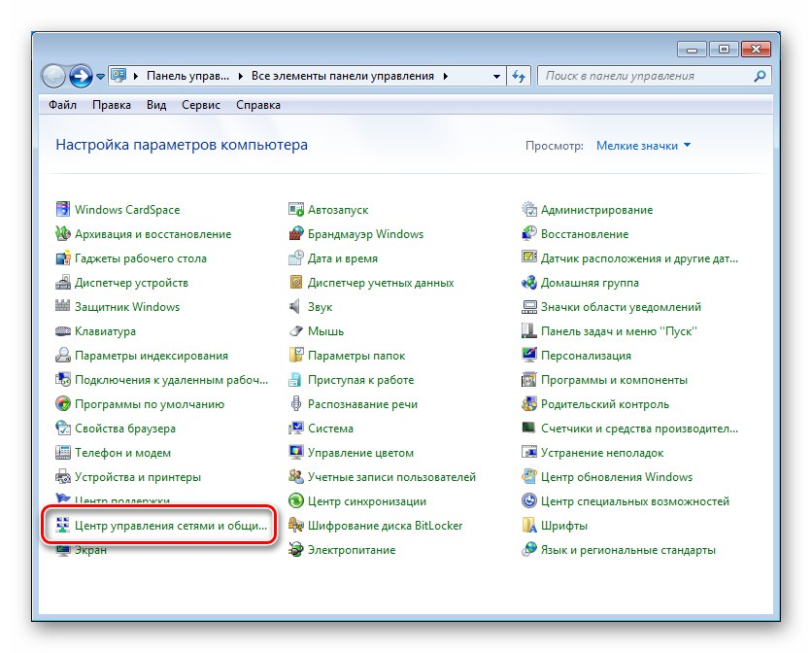Click the Распознавание речи microphone icon
812x653 pixels.
[295, 403]
